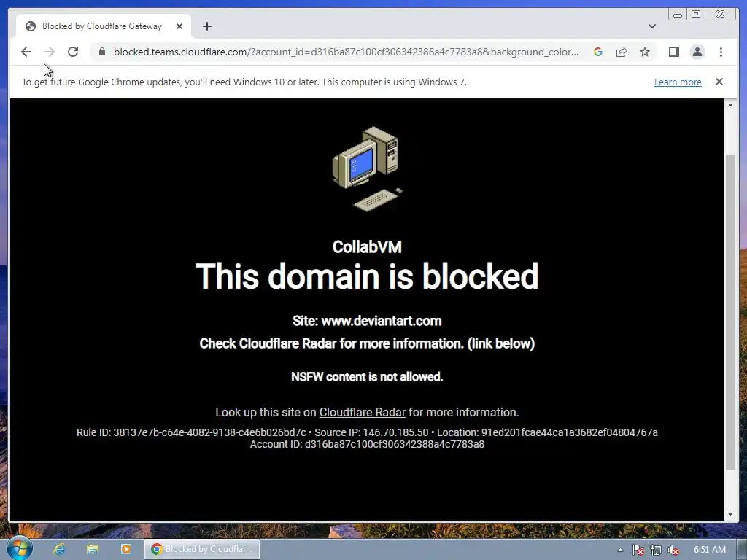Screen dimensions: 747x560
Task: Open Chrome three-dot menu
Action: (x=721, y=52)
